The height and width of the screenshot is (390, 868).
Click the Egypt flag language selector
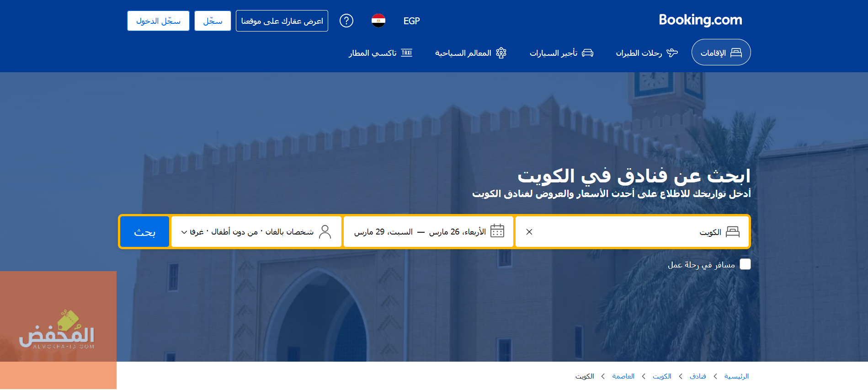[x=378, y=21]
